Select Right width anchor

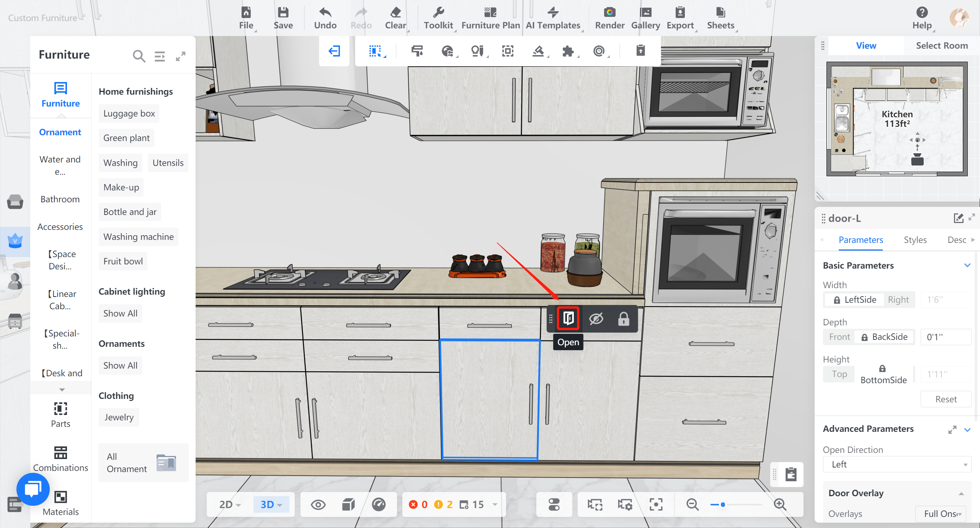(898, 300)
